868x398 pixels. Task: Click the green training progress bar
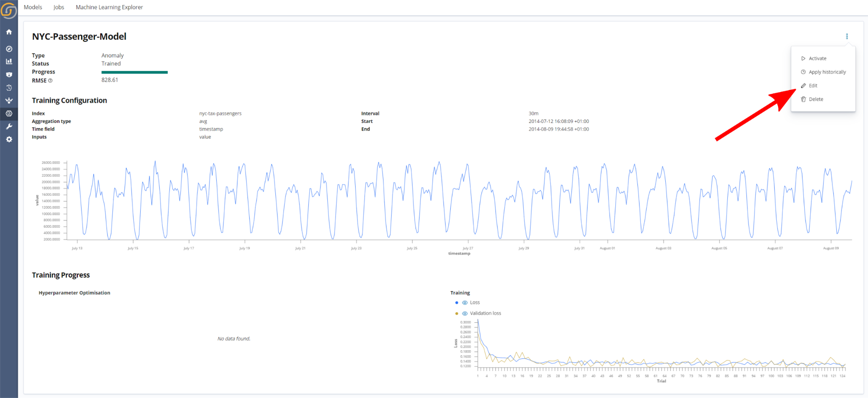[x=135, y=72]
